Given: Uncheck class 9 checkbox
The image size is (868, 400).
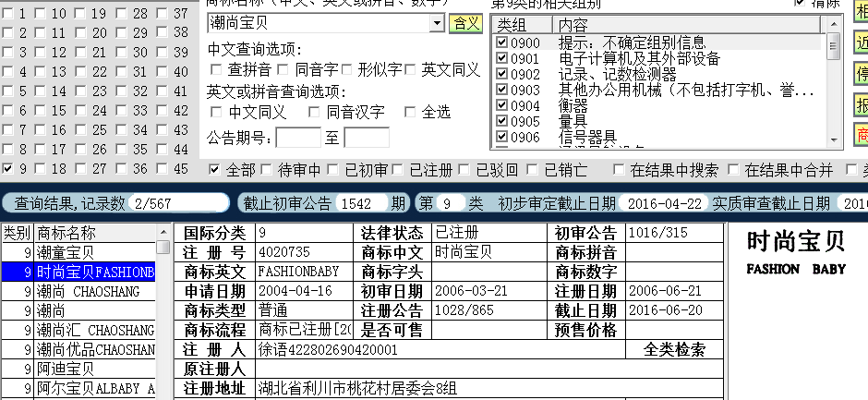Looking at the screenshot, I should [x=7, y=168].
